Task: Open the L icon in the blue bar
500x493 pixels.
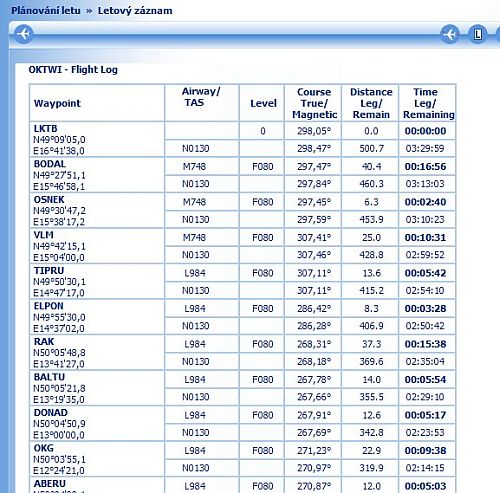Action: pos(477,34)
